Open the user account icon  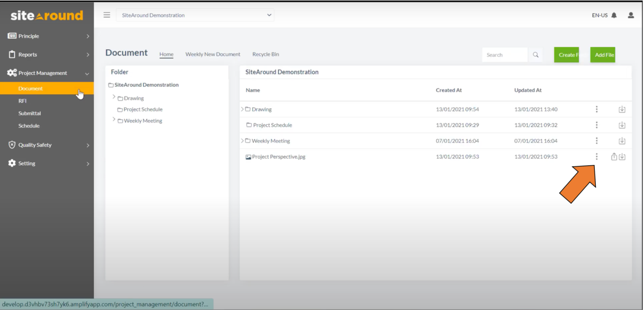click(630, 15)
